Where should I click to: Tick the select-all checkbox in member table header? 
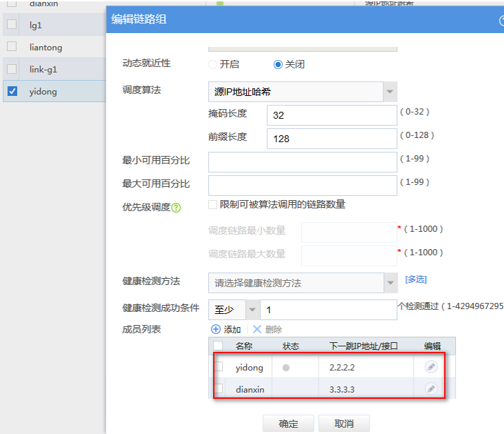219,346
